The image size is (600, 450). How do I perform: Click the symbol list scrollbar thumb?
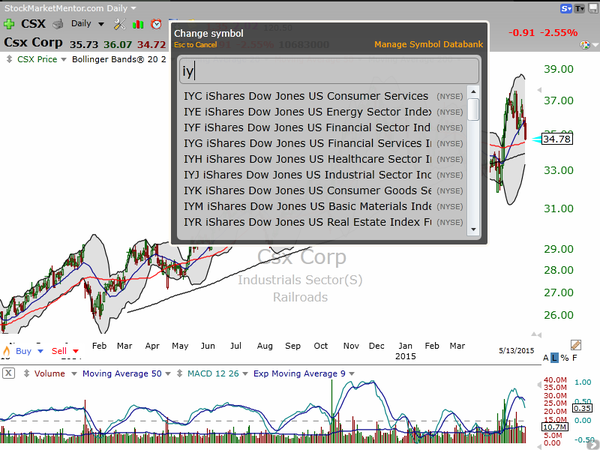click(473, 109)
